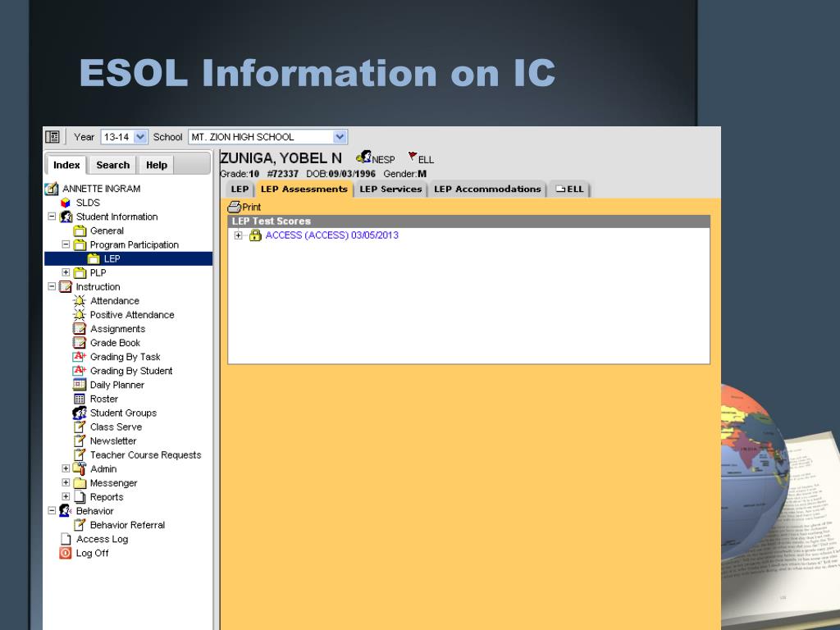This screenshot has width=840, height=630.
Task: Click the Class Serve icon
Action: (80, 427)
